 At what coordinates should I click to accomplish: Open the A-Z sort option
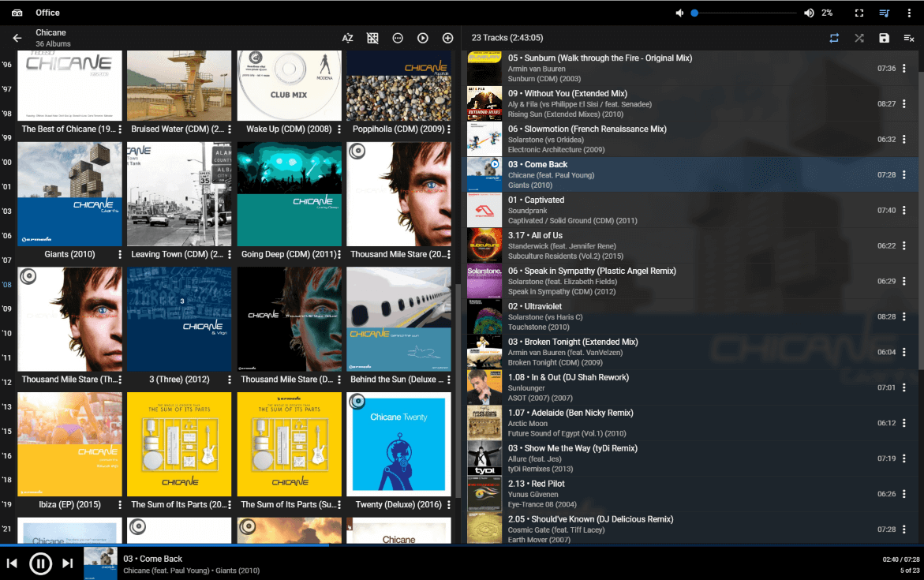(348, 39)
